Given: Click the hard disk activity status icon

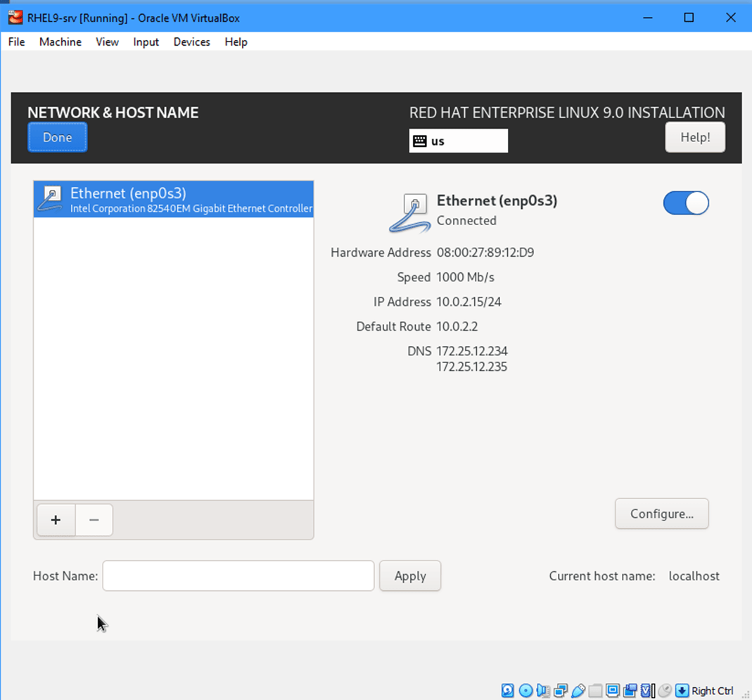Looking at the screenshot, I should click(x=507, y=690).
